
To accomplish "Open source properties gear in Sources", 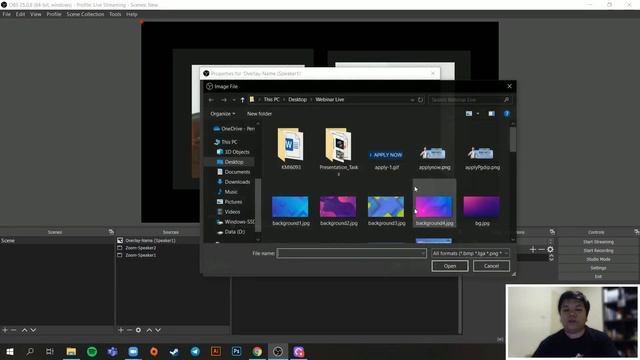I will tap(138, 330).
